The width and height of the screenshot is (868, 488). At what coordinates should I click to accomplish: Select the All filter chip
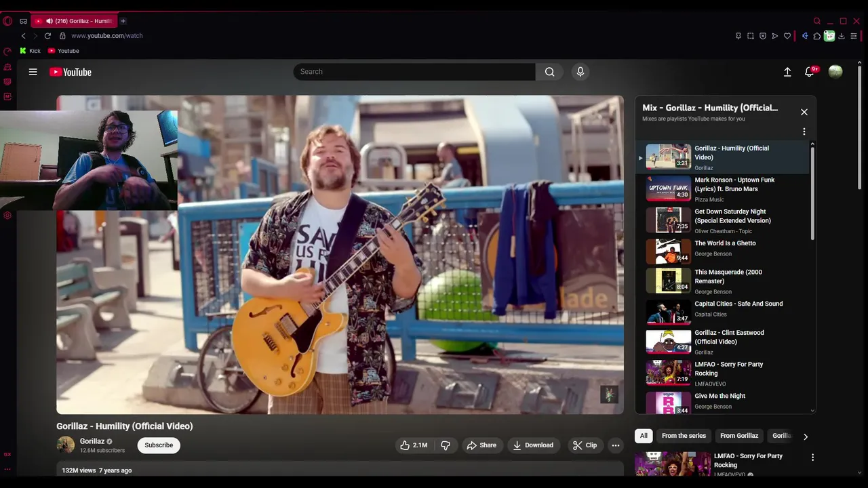click(644, 436)
